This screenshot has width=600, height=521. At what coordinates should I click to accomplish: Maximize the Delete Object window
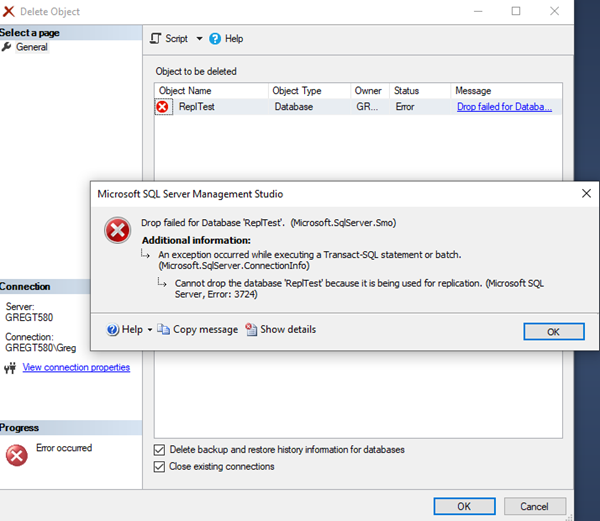click(516, 11)
